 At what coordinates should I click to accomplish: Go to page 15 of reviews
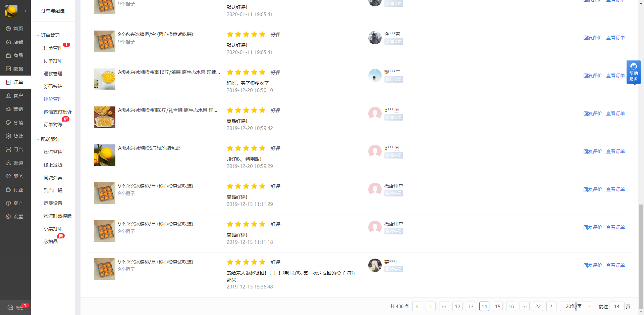(497, 306)
